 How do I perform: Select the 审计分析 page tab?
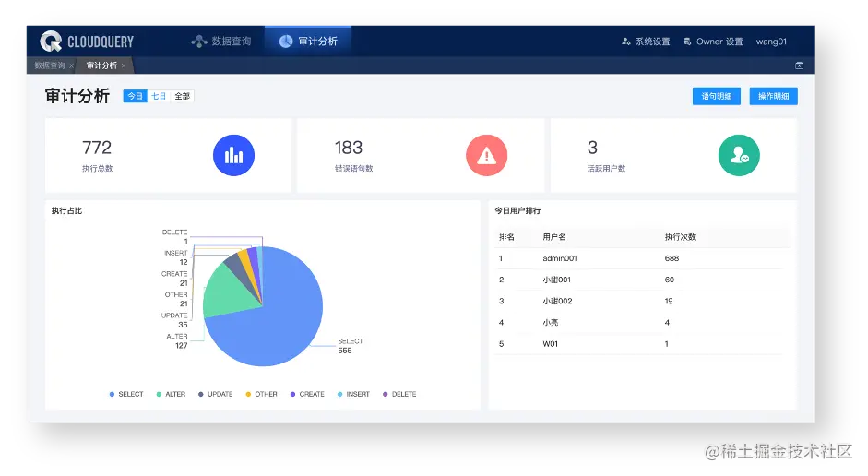pyautogui.click(x=101, y=65)
